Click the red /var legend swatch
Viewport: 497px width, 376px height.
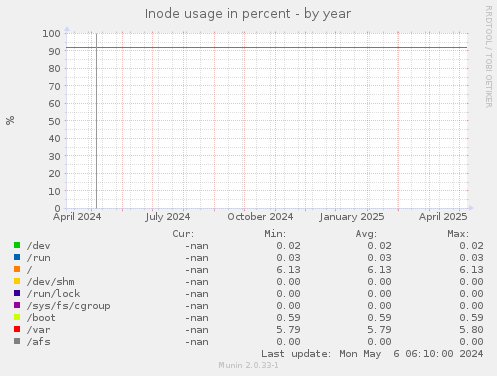pyautogui.click(x=17, y=329)
